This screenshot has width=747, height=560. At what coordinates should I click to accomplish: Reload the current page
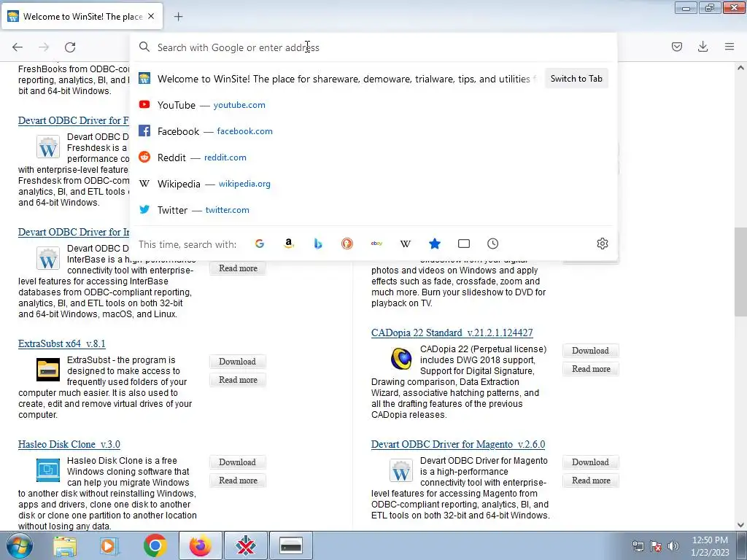click(x=70, y=47)
